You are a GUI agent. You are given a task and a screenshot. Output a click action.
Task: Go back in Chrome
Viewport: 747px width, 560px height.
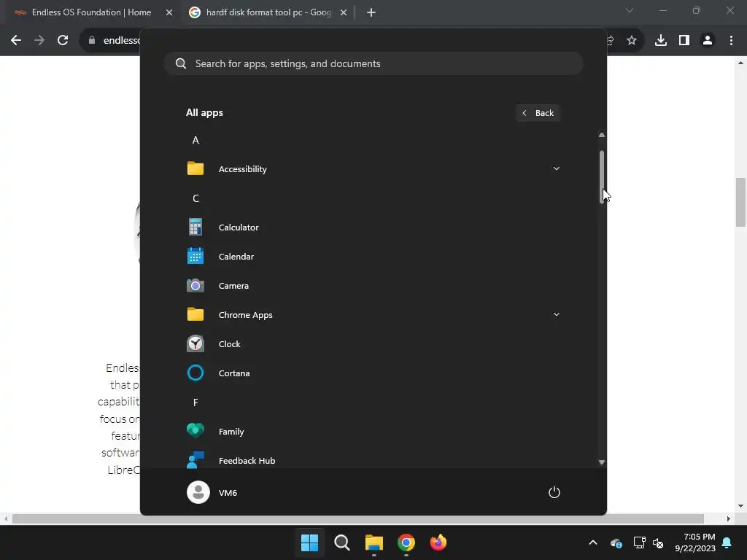[16, 41]
